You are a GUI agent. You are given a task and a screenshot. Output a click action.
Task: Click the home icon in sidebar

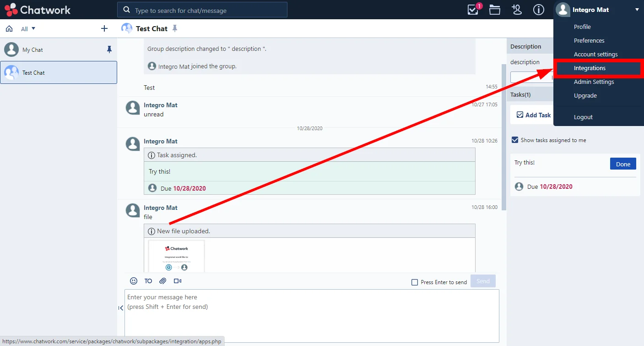(9, 29)
